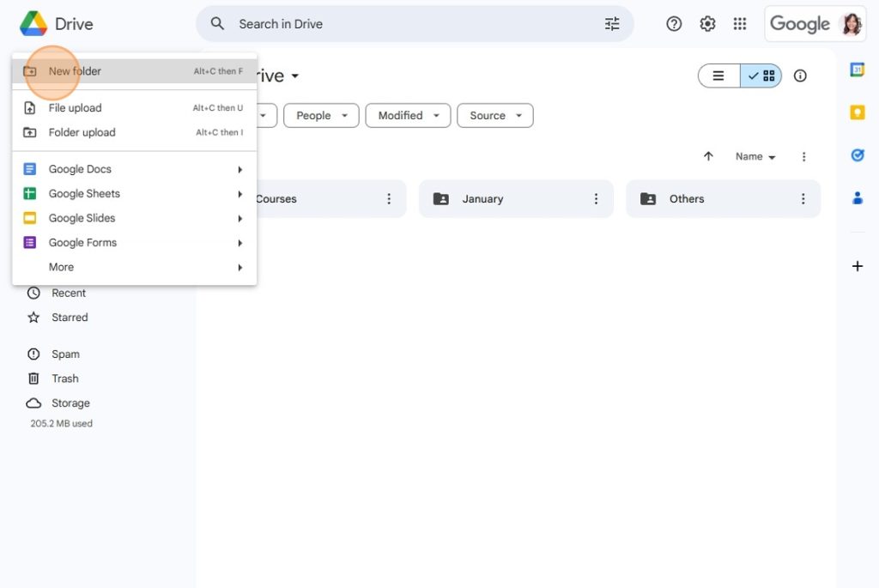
Task: Expand the More submenu arrow
Action: coord(240,267)
